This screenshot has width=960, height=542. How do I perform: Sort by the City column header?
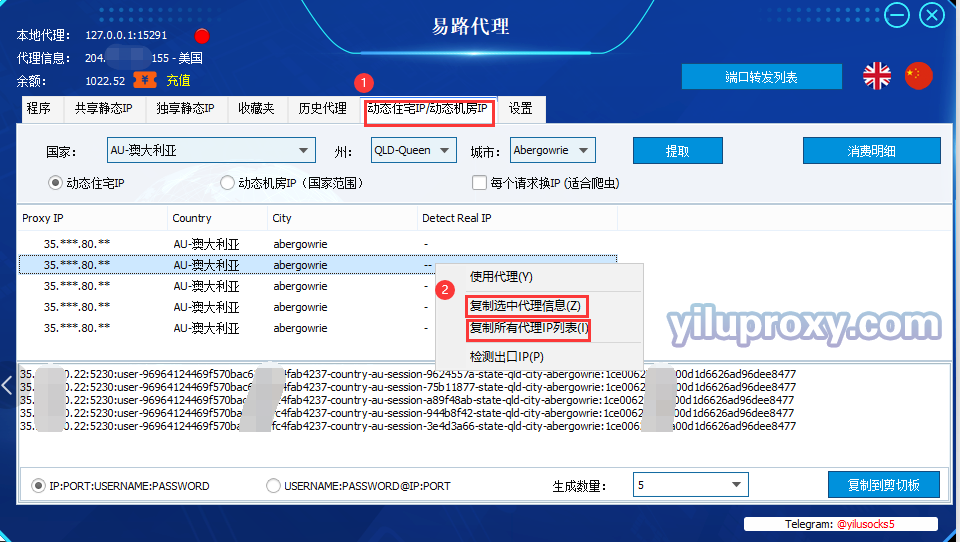tap(342, 218)
